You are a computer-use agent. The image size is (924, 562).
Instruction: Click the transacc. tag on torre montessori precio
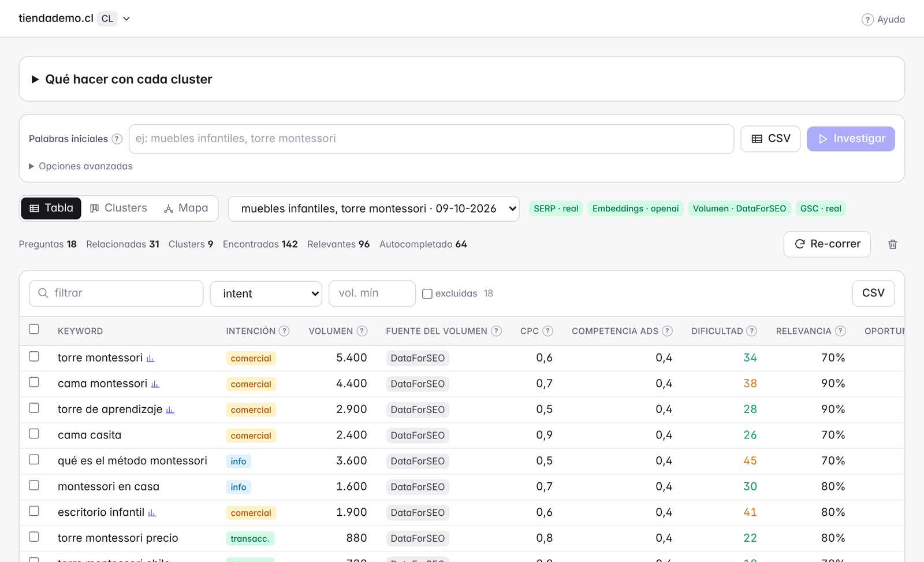[x=250, y=539]
